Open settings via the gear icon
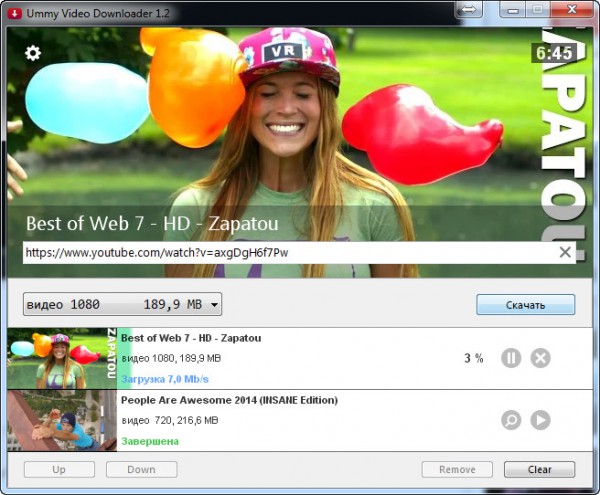 33,53
